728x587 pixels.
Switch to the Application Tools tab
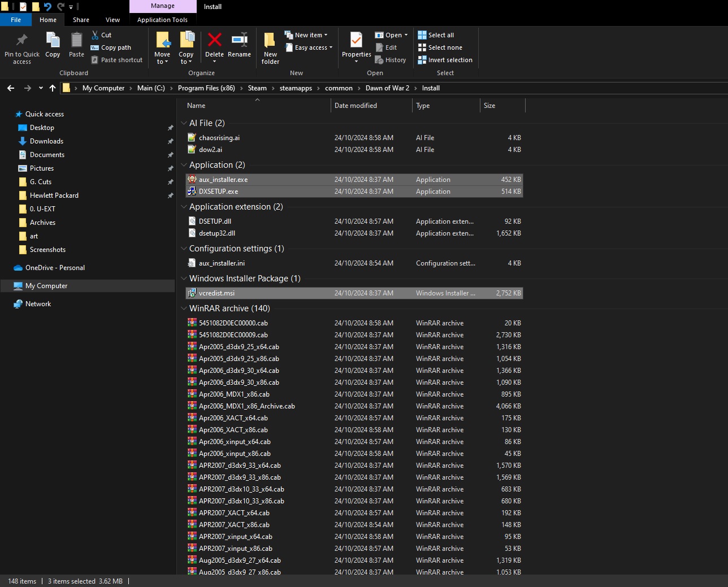pyautogui.click(x=162, y=20)
